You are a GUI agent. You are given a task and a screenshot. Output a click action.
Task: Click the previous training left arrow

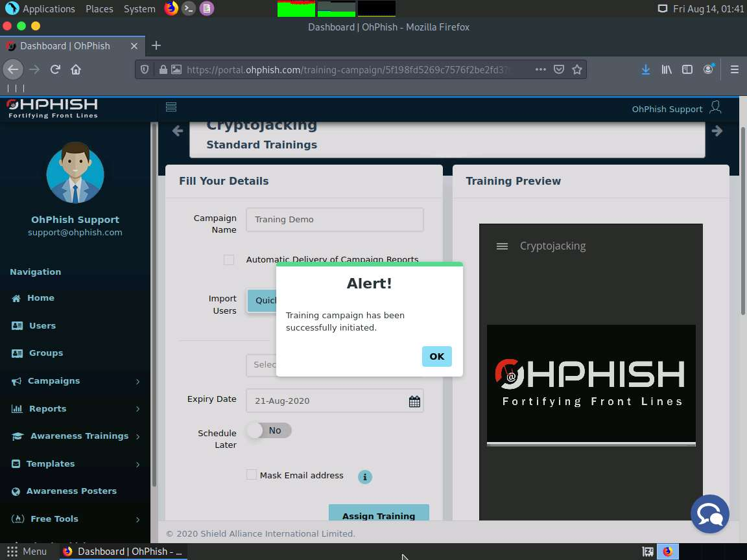[178, 130]
